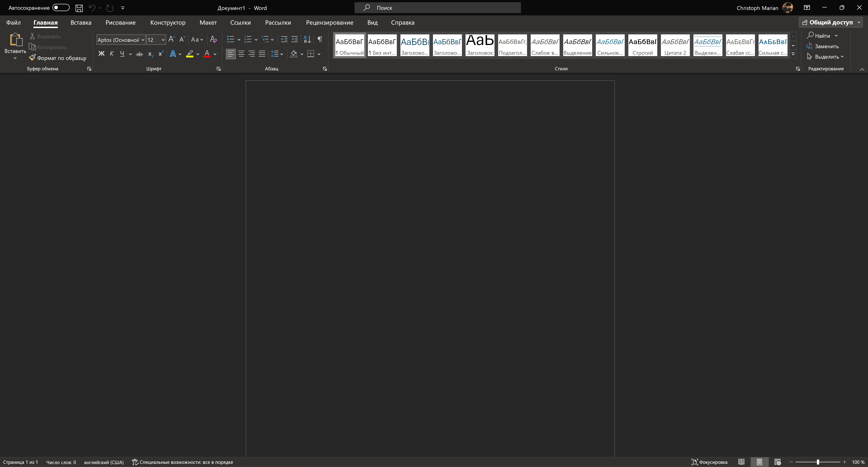Viewport: 868px width, 467px height.
Task: Click the Заменить button
Action: [823, 46]
